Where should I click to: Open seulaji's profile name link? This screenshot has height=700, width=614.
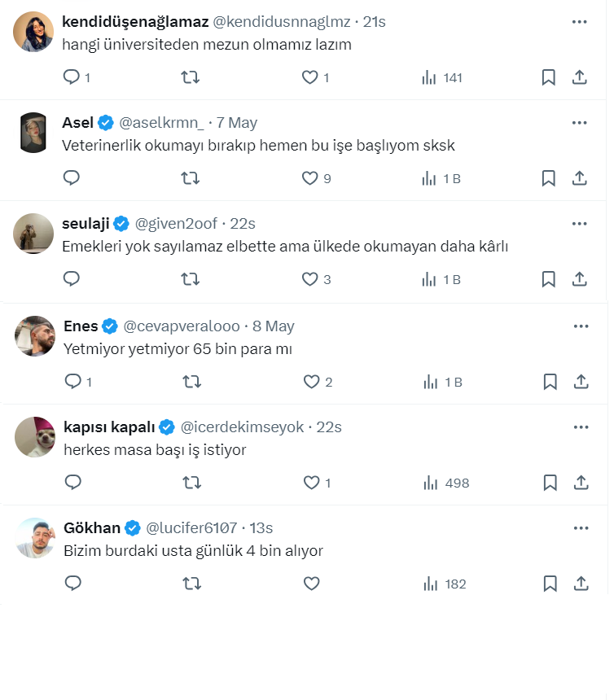click(86, 224)
